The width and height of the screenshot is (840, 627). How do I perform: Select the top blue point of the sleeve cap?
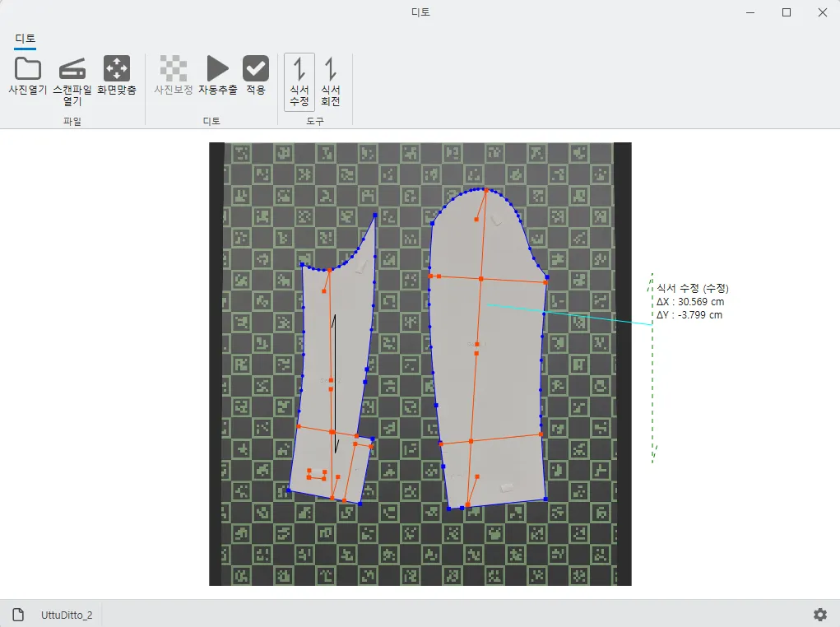485,188
